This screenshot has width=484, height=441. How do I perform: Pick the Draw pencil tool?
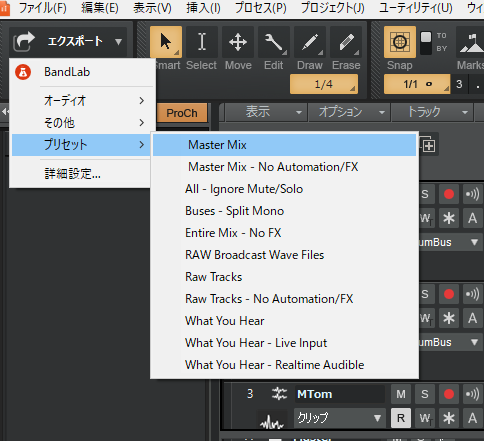click(310, 42)
